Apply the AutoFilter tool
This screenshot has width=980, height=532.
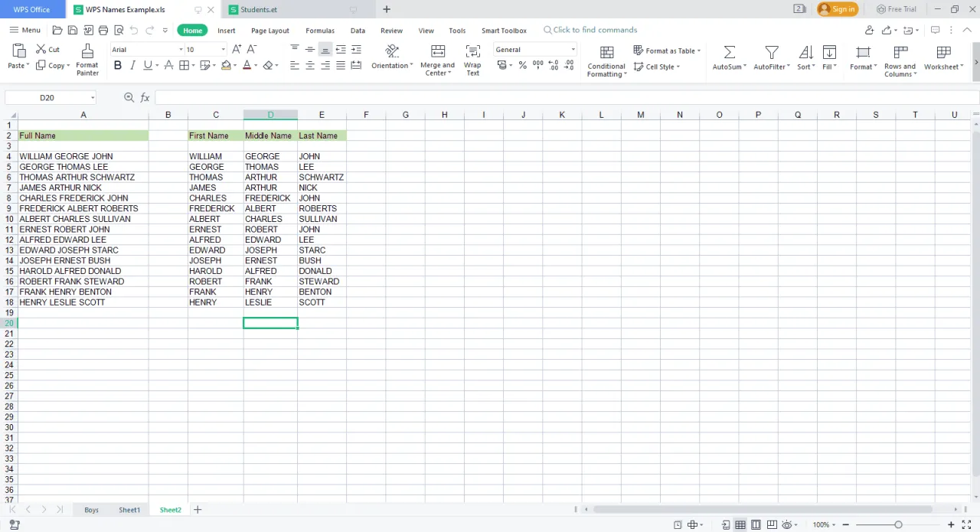pos(769,57)
